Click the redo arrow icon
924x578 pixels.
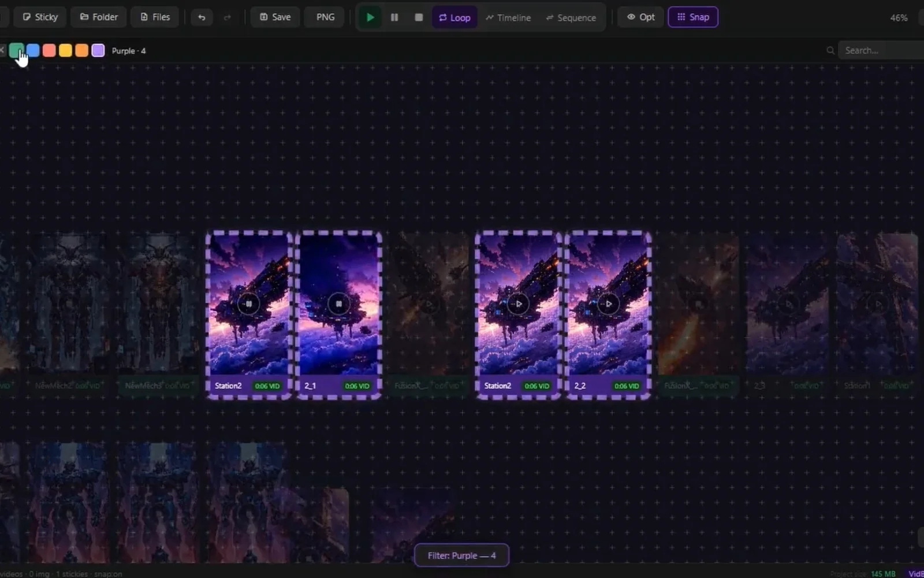(227, 17)
